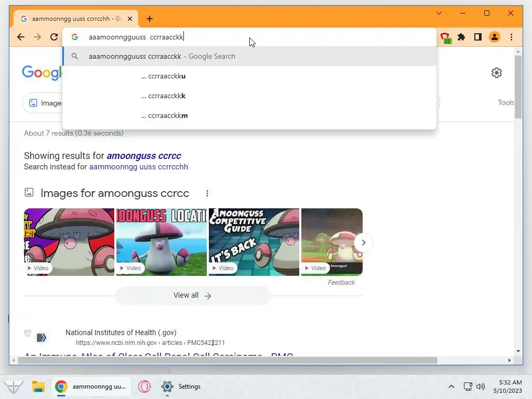Select the Google Search suggestion row
Viewport: 532px width, 399px height.
(249, 56)
